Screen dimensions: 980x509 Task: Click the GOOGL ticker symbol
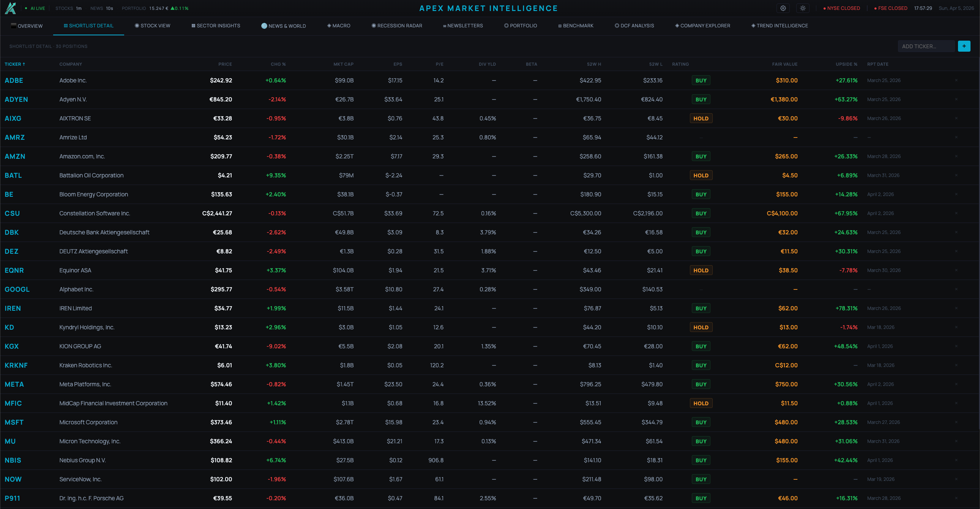17,289
